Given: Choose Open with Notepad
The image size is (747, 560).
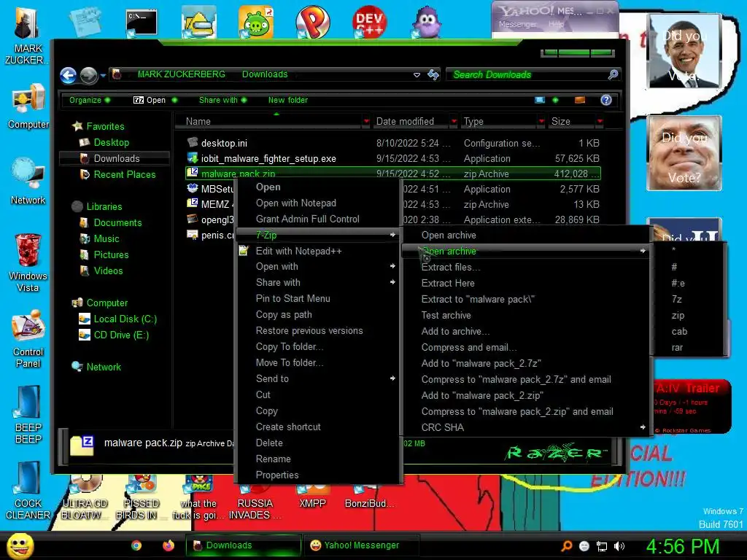Looking at the screenshot, I should click(318, 203).
